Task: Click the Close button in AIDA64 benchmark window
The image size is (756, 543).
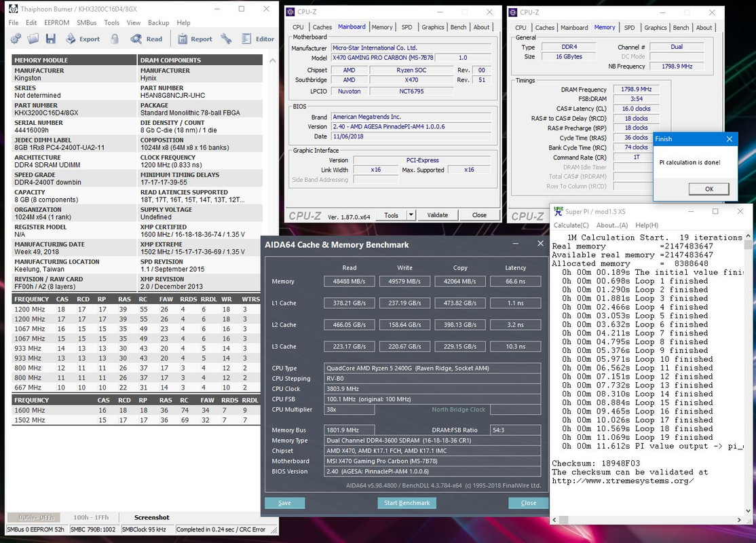Action: (x=529, y=503)
